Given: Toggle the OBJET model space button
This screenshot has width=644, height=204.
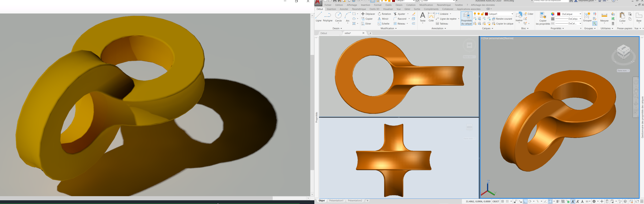Looking at the screenshot, I should point(496,201).
